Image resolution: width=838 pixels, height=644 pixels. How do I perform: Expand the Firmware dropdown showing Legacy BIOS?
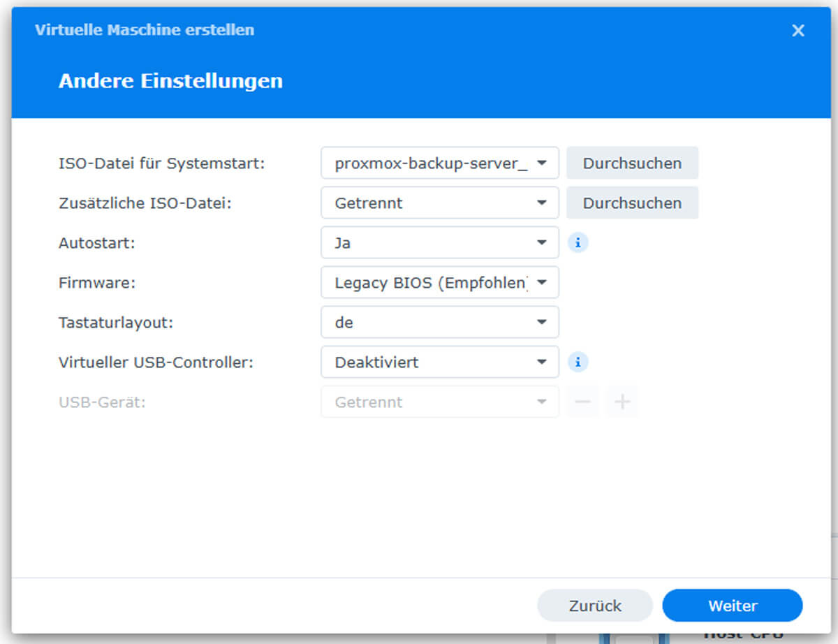click(440, 283)
